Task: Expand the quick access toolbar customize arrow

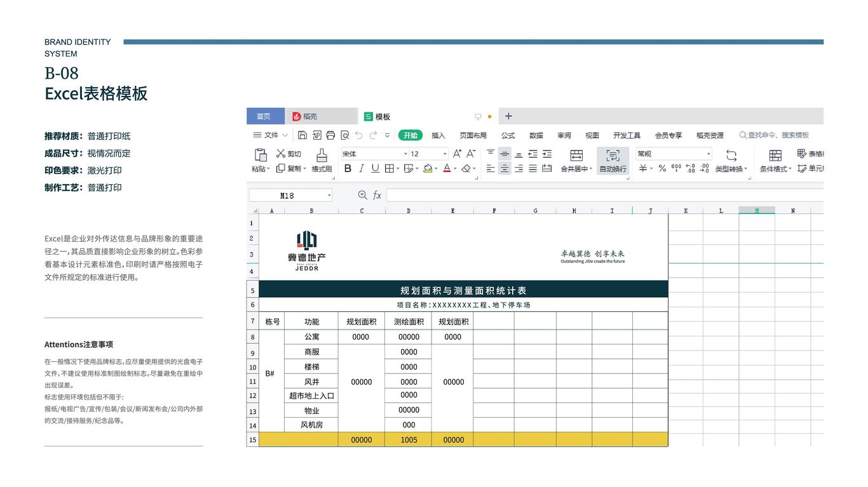Action: pyautogui.click(x=387, y=135)
